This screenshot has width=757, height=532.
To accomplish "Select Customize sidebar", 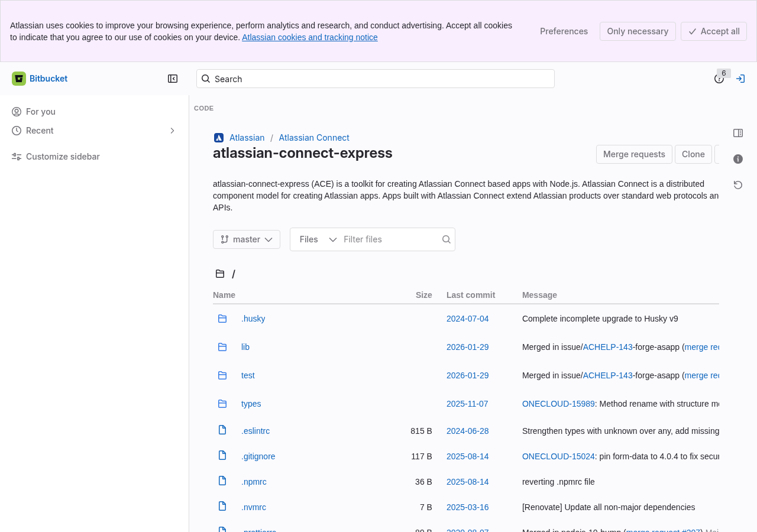I will click(x=94, y=157).
